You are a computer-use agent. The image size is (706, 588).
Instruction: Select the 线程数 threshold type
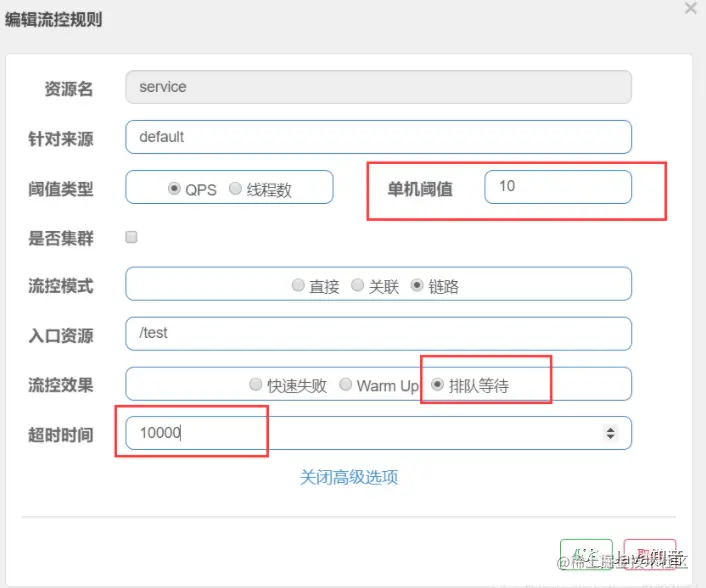(235, 188)
